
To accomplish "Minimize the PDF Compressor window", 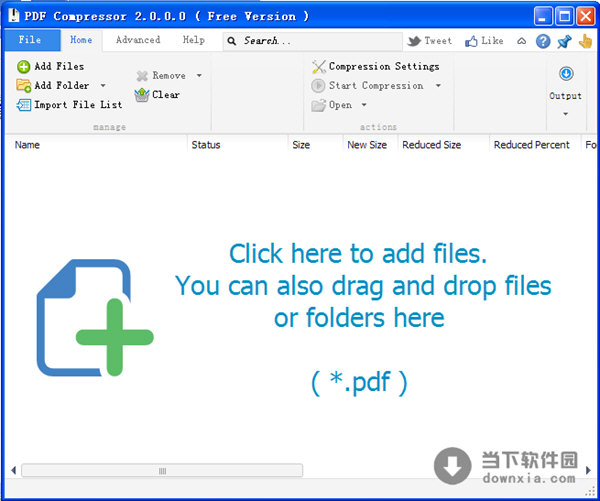I will [x=543, y=16].
